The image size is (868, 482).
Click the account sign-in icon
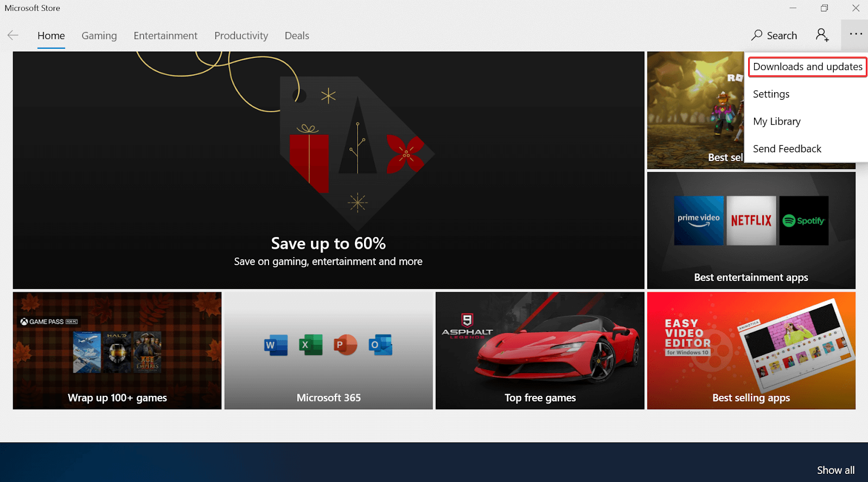(822, 36)
